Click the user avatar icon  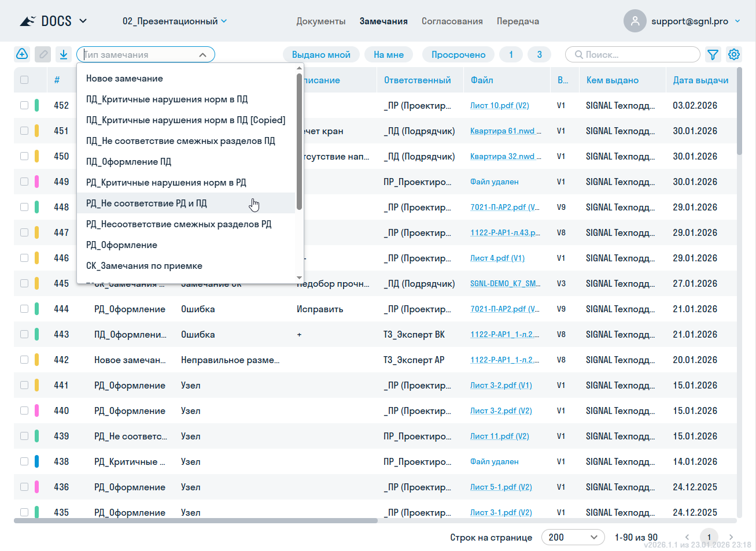pos(635,21)
